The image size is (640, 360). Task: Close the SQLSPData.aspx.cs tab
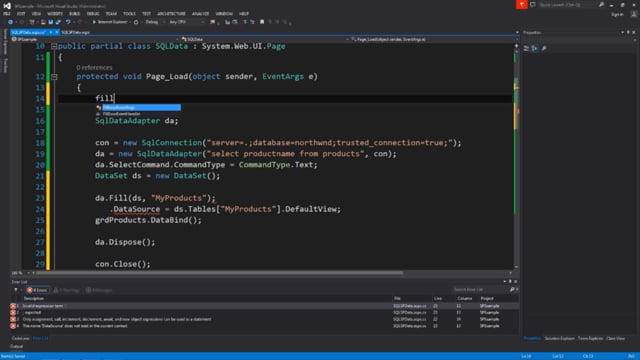pyautogui.click(x=57, y=32)
